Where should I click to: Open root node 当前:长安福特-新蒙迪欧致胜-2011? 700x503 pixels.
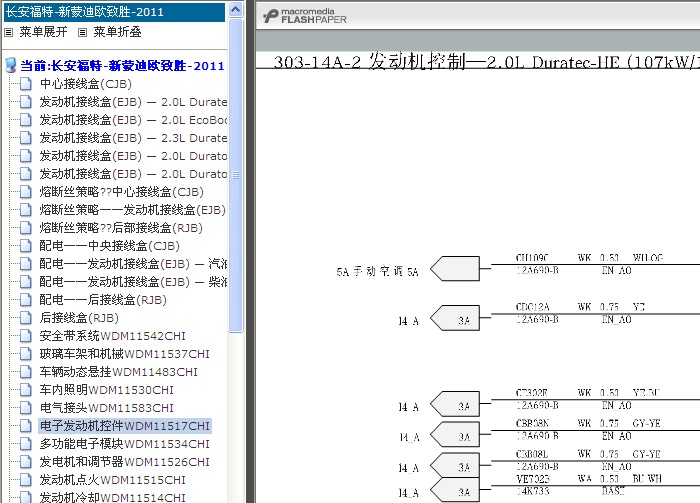coord(122,66)
